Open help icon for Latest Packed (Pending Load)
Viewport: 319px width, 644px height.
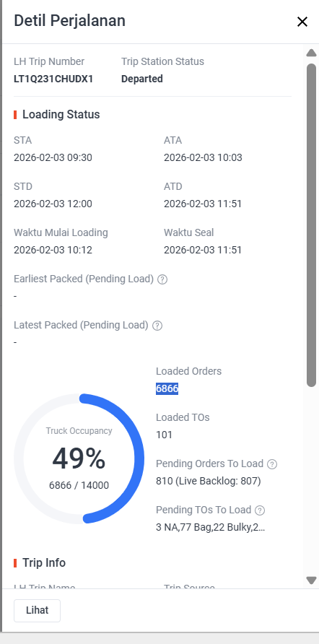(157, 326)
